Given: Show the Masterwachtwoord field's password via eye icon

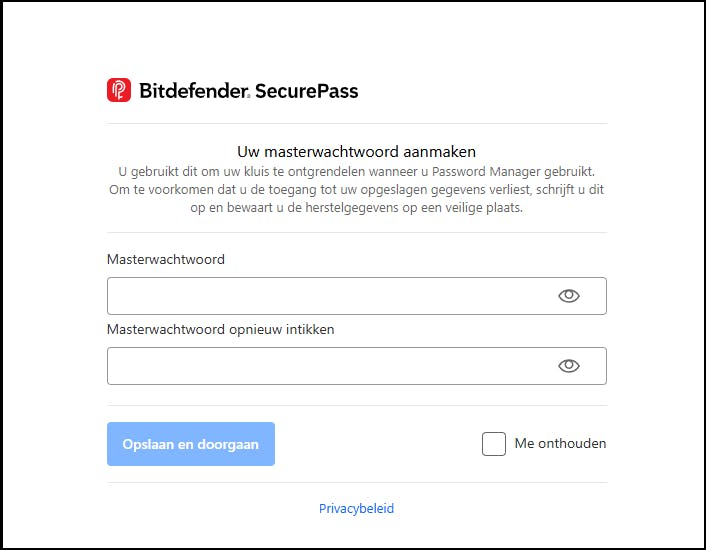Looking at the screenshot, I should pos(569,296).
